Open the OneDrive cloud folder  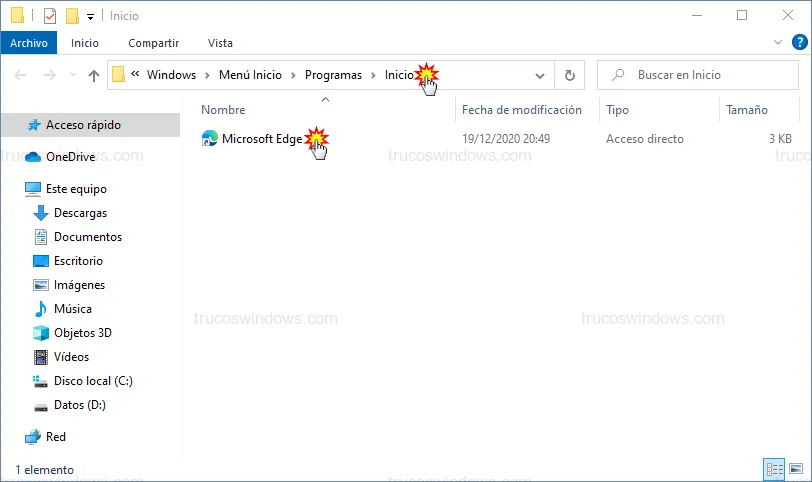point(70,156)
